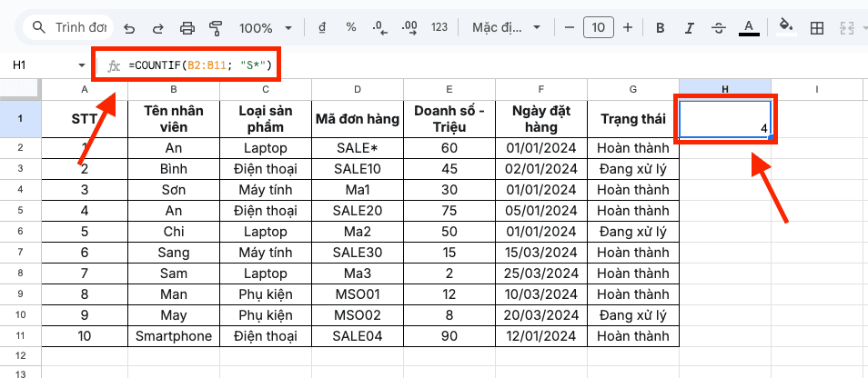Toggle bold formatting

(x=660, y=27)
